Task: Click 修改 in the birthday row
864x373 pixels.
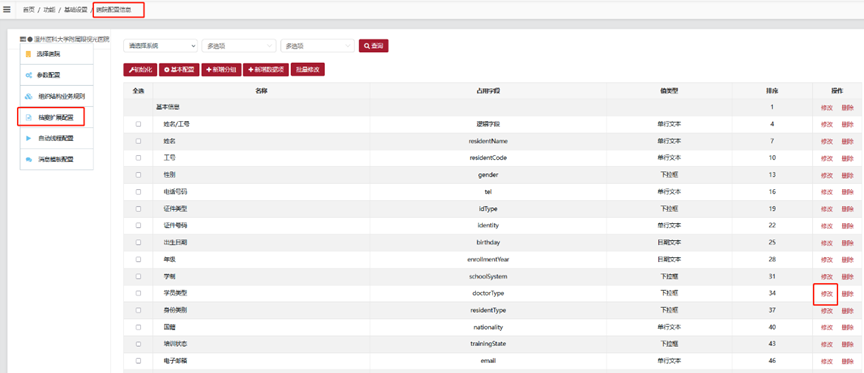Action: 827,243
